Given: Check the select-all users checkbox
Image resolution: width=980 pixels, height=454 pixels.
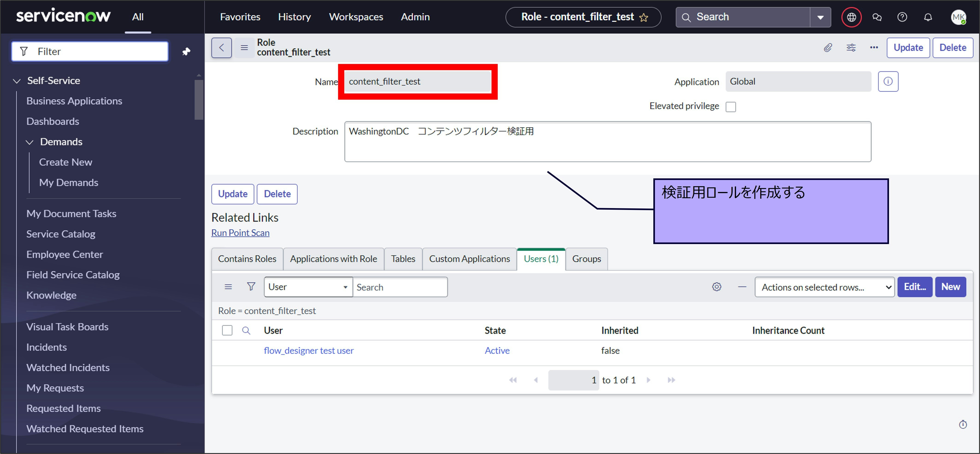Looking at the screenshot, I should [227, 330].
